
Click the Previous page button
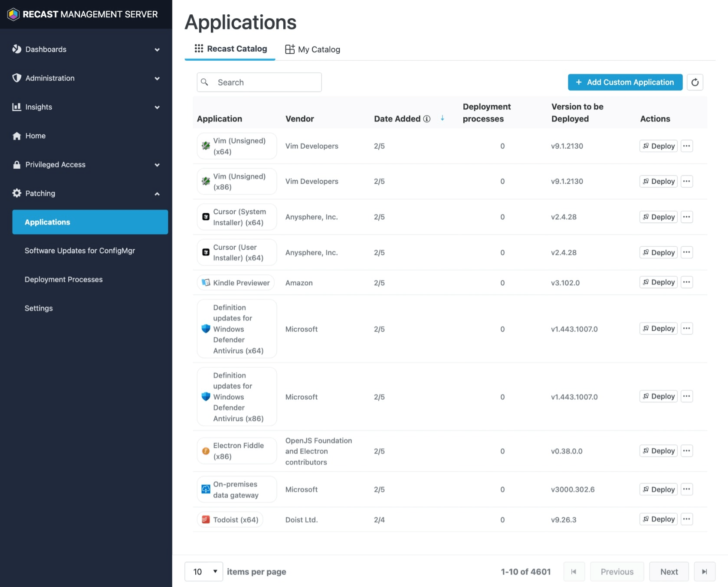617,571
